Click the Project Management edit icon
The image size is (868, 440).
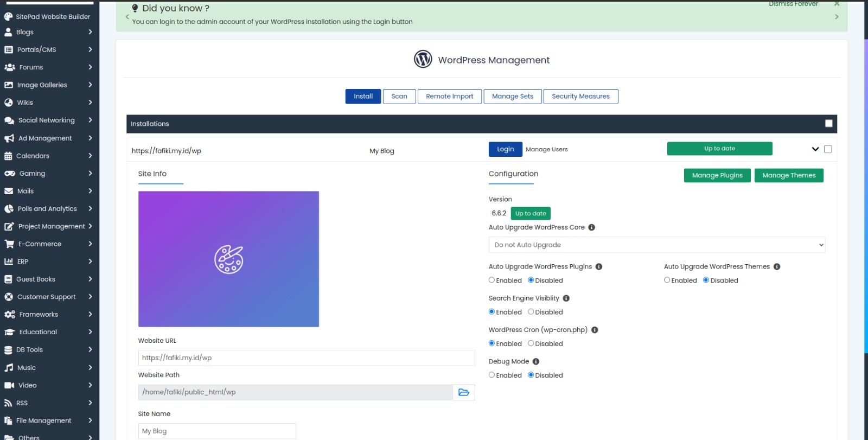9,226
